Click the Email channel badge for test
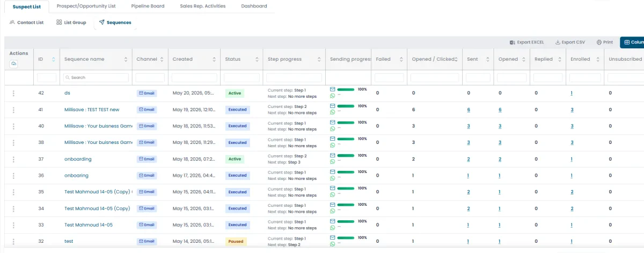 (x=147, y=241)
